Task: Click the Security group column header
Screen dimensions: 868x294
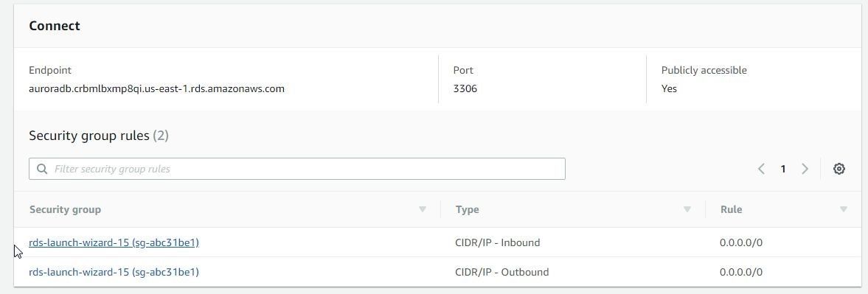Action: 65,209
